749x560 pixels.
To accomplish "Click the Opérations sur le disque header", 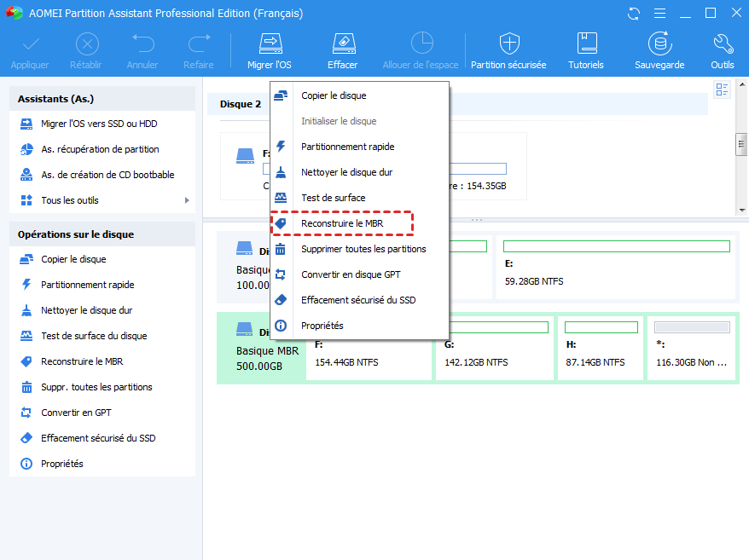I will coord(102,234).
